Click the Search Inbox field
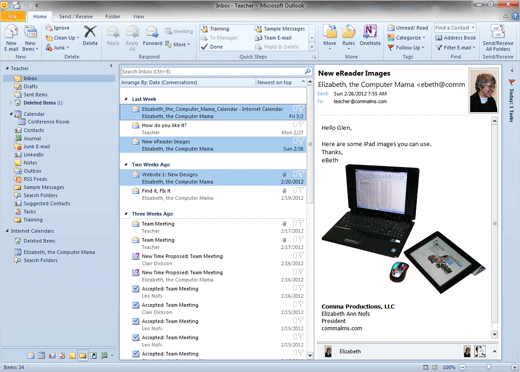Image resolution: width=520 pixels, height=372 pixels. (x=213, y=71)
